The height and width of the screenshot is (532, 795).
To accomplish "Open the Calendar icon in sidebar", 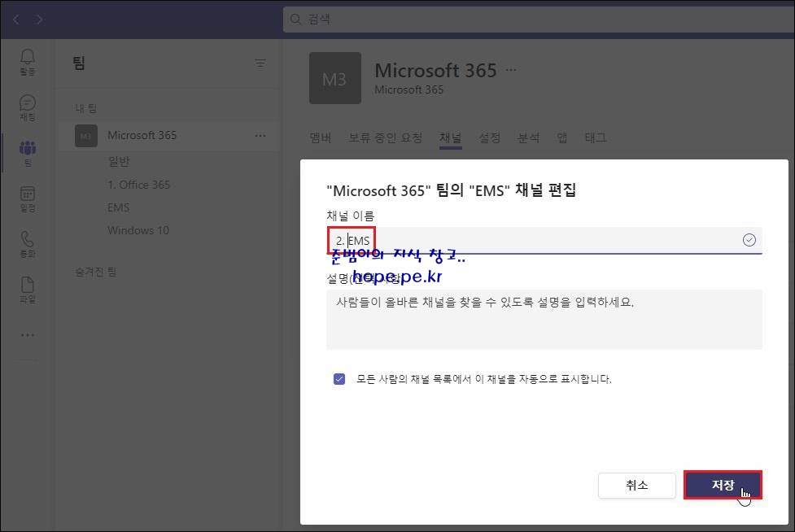I will (28, 198).
